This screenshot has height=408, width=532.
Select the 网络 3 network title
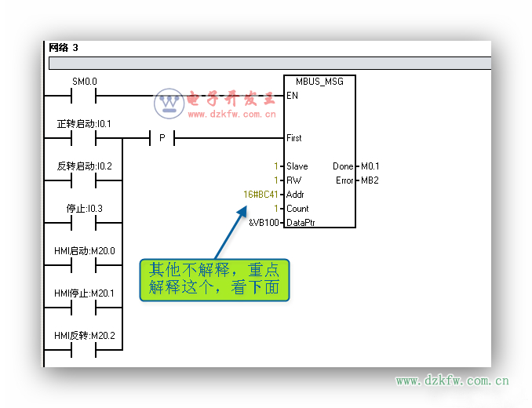click(x=64, y=48)
